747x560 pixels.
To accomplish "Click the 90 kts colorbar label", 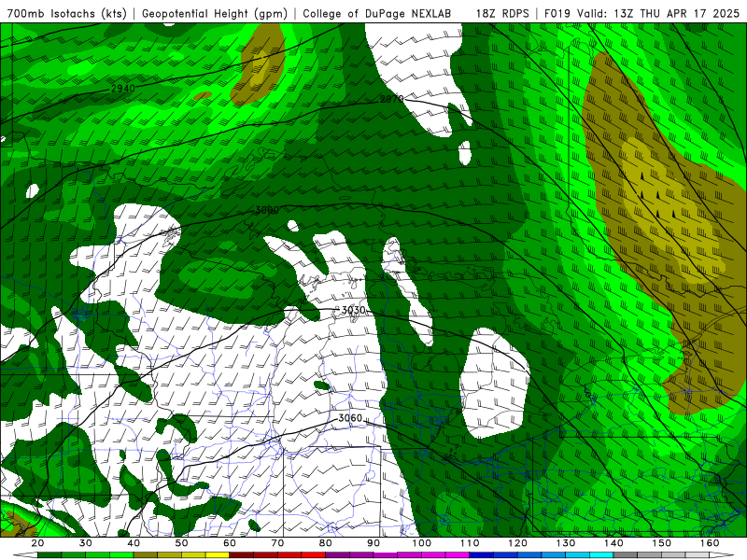I will [x=373, y=543].
